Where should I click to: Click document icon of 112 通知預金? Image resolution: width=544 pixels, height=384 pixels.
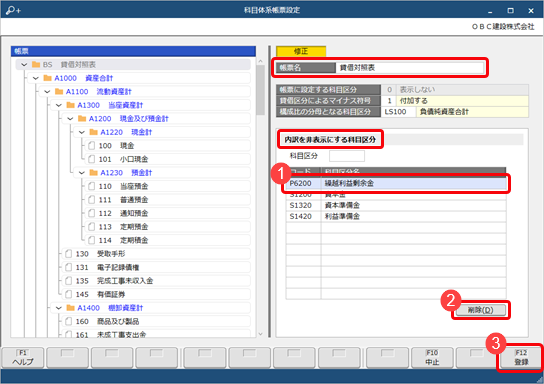point(92,213)
